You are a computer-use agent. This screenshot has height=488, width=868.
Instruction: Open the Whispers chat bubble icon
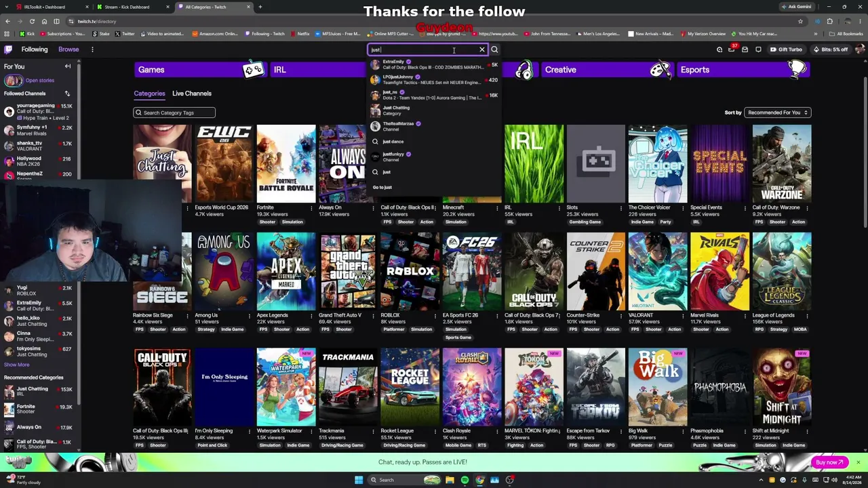[758, 49]
